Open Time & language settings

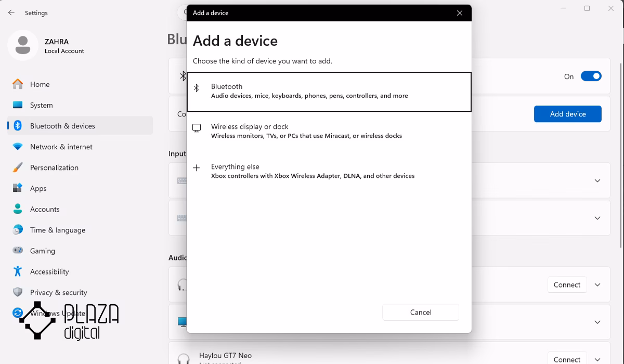pyautogui.click(x=80, y=230)
